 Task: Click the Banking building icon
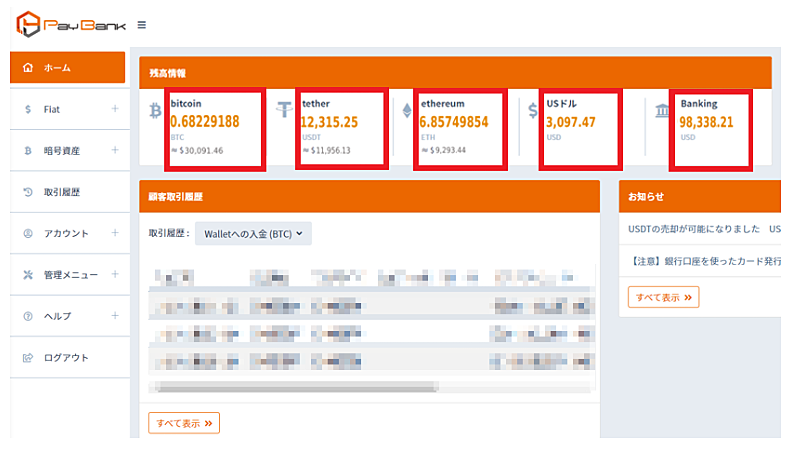662,110
